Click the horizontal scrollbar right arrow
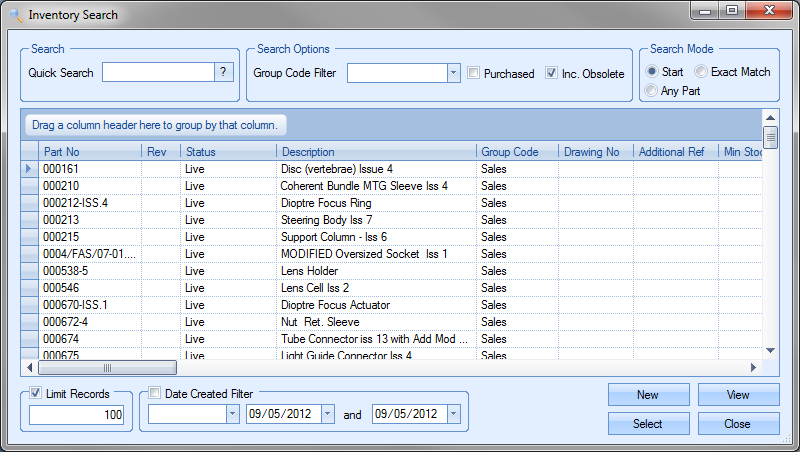The width and height of the screenshot is (800, 452). pyautogui.click(x=755, y=367)
